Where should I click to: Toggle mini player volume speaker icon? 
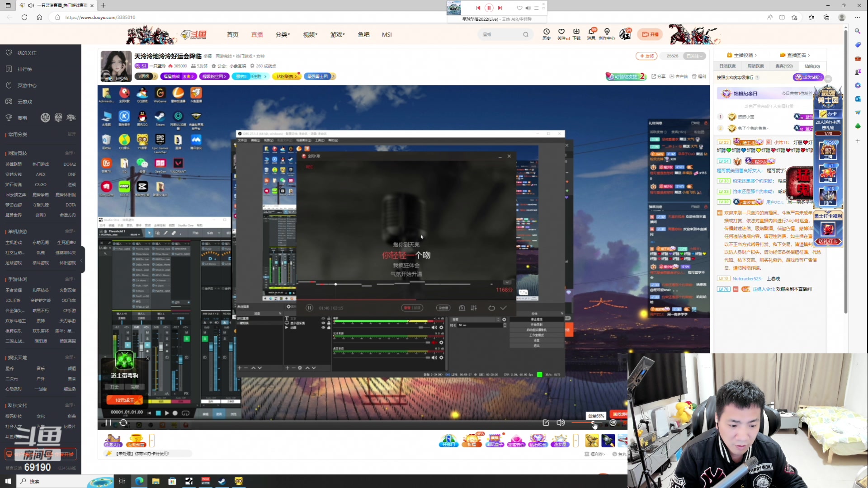pos(528,8)
